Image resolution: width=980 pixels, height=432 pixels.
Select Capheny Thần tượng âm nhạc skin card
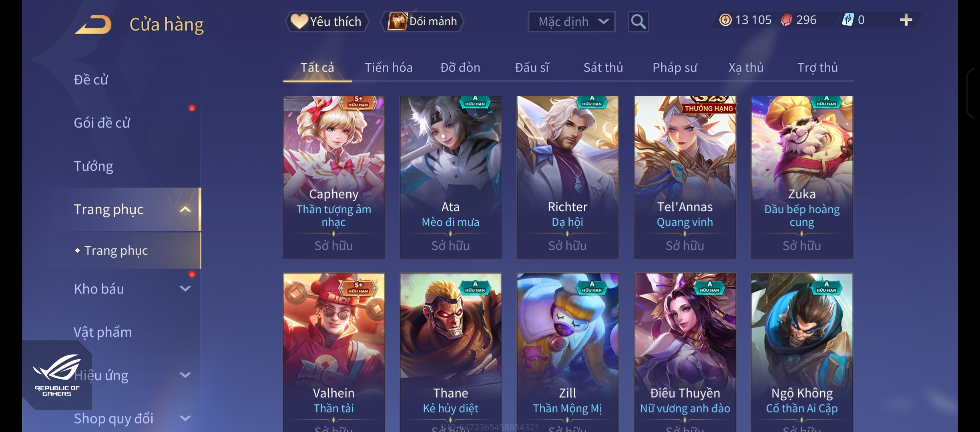coord(334,177)
